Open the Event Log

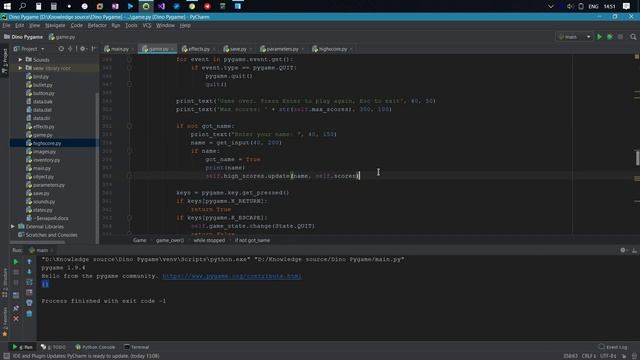pos(613,347)
